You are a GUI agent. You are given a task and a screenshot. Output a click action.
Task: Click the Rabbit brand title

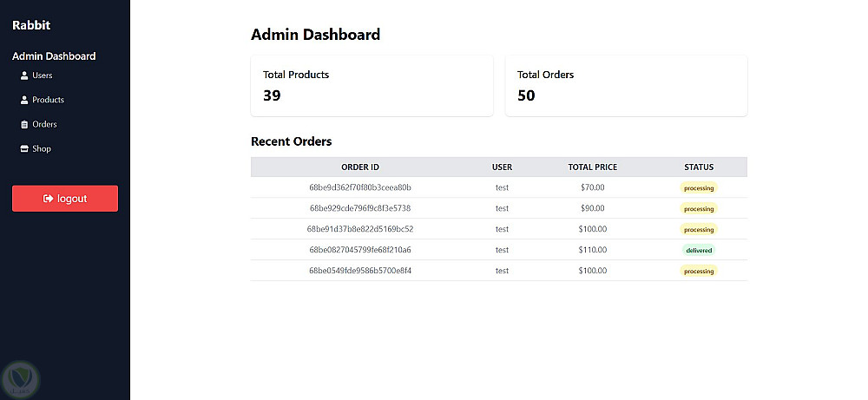pos(31,25)
